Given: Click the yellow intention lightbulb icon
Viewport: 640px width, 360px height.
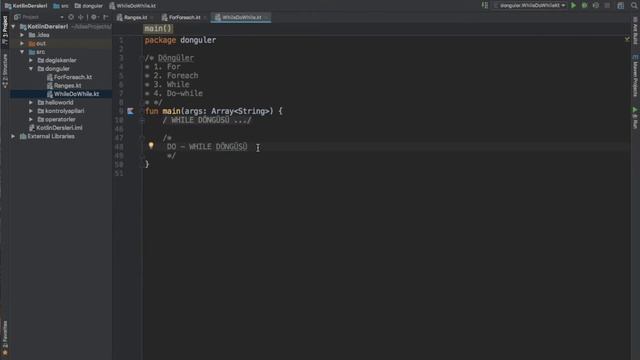Looking at the screenshot, I should click(151, 146).
